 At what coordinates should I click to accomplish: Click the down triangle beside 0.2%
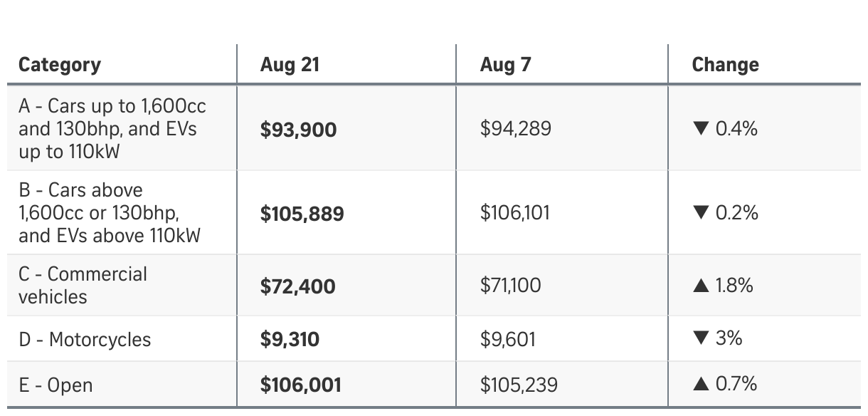701,213
